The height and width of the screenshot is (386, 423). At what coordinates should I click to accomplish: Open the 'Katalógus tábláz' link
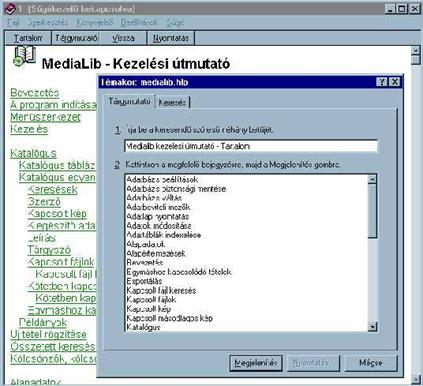tap(57, 165)
